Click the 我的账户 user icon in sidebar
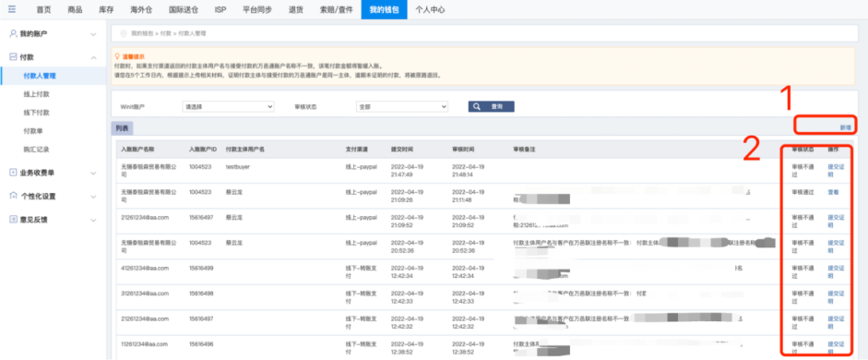The image size is (868, 360). 13,34
